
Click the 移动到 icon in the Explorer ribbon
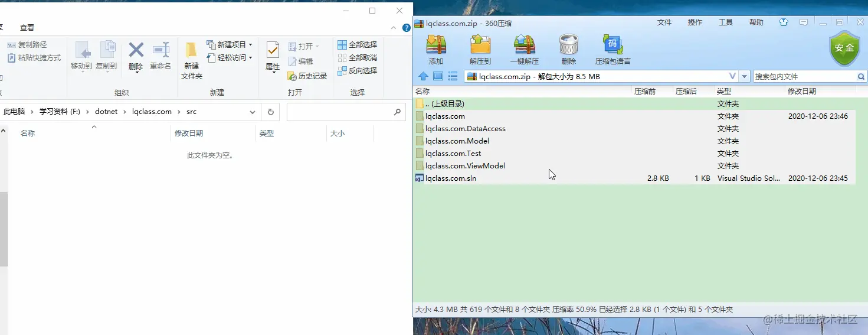pyautogui.click(x=82, y=50)
